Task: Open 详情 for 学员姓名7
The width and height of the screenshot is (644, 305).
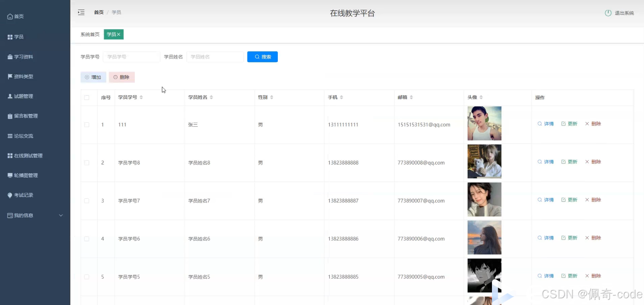Action: [546, 200]
